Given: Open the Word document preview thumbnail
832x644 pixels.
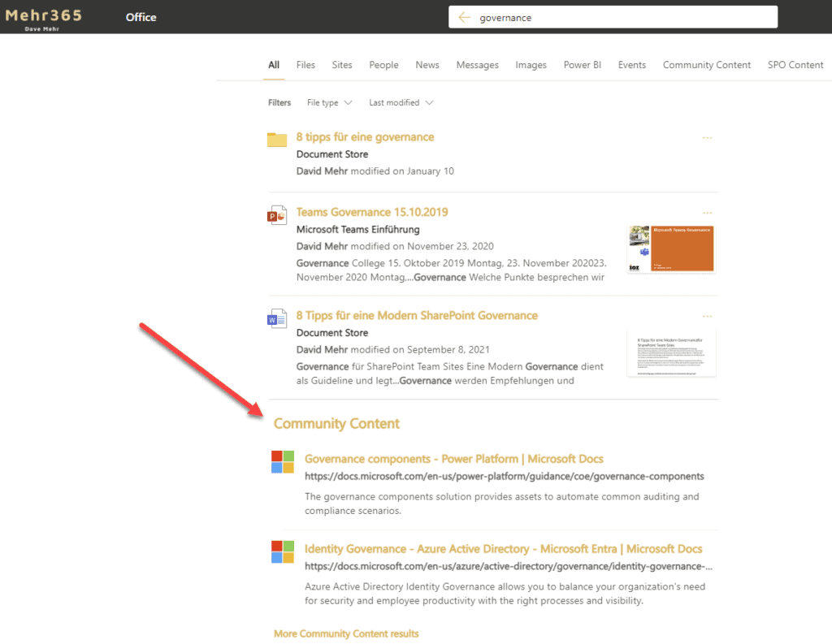Looking at the screenshot, I should 671,352.
